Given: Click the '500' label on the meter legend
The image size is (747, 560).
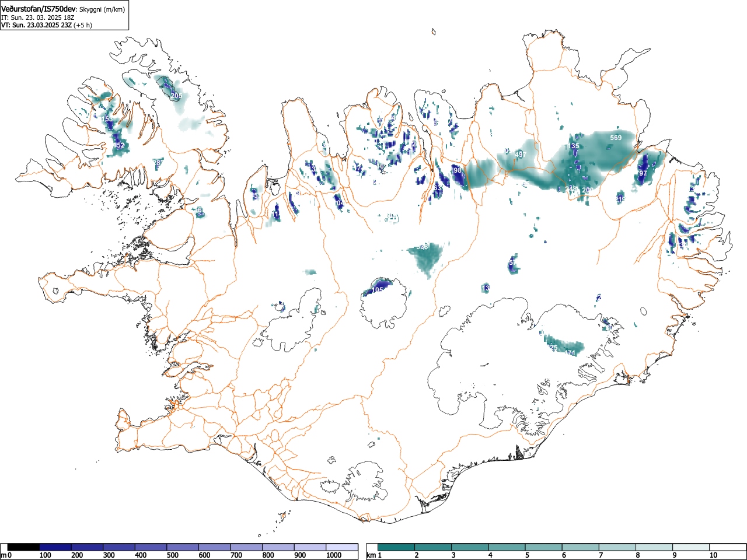Looking at the screenshot, I should point(172,555).
